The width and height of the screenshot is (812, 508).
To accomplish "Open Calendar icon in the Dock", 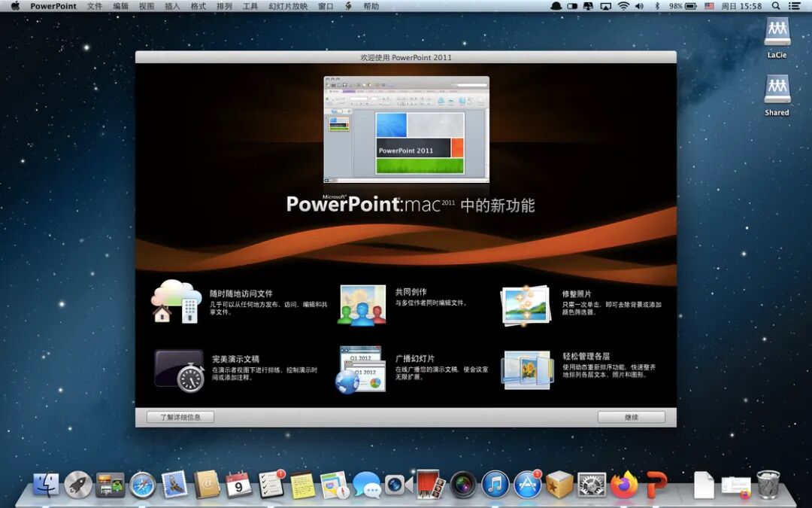I will [x=239, y=485].
